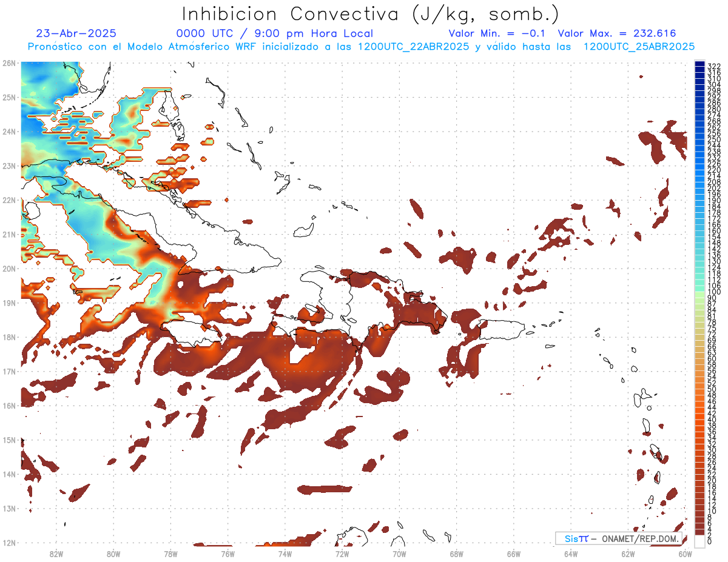This screenshot has height=562, width=728.
Task: Click the 19N latitude label
Action: coord(9,303)
